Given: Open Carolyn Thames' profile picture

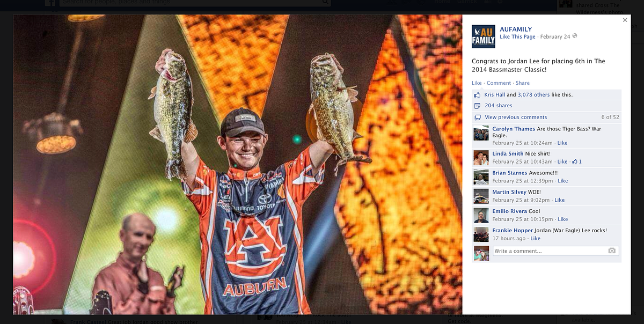Looking at the screenshot, I should (481, 133).
